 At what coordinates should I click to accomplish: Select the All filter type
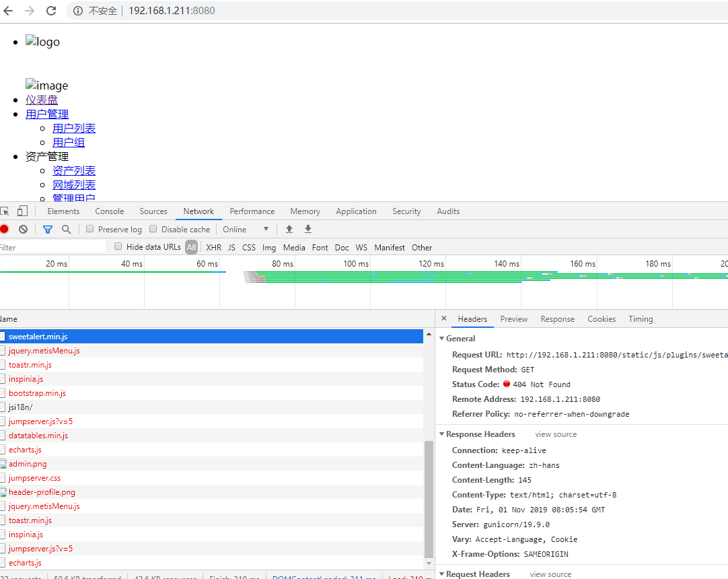[x=191, y=247]
